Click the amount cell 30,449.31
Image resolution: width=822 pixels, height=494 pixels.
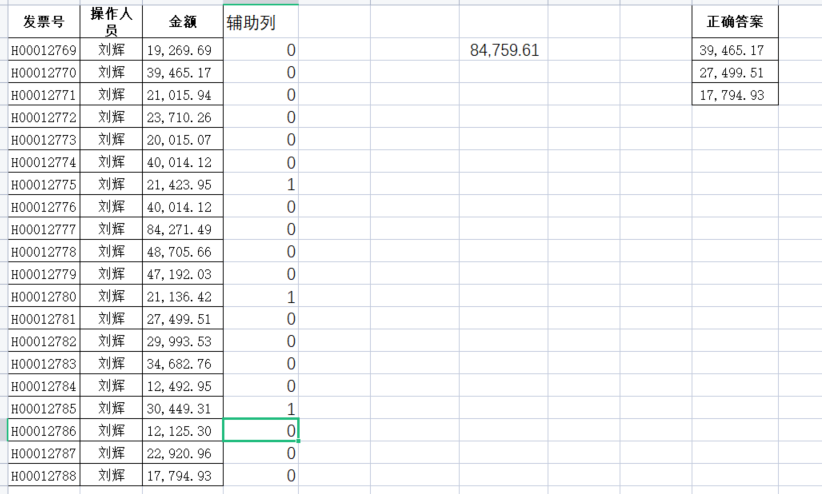183,409
